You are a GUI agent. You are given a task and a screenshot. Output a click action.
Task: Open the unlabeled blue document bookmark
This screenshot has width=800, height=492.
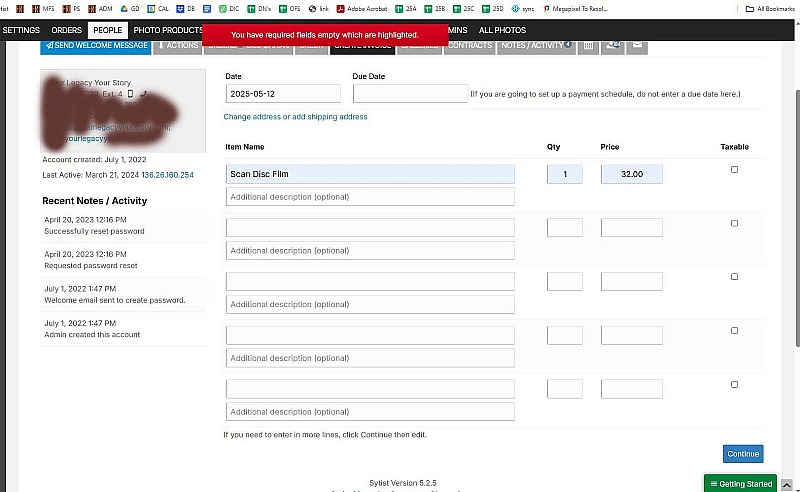pyautogui.click(x=207, y=9)
